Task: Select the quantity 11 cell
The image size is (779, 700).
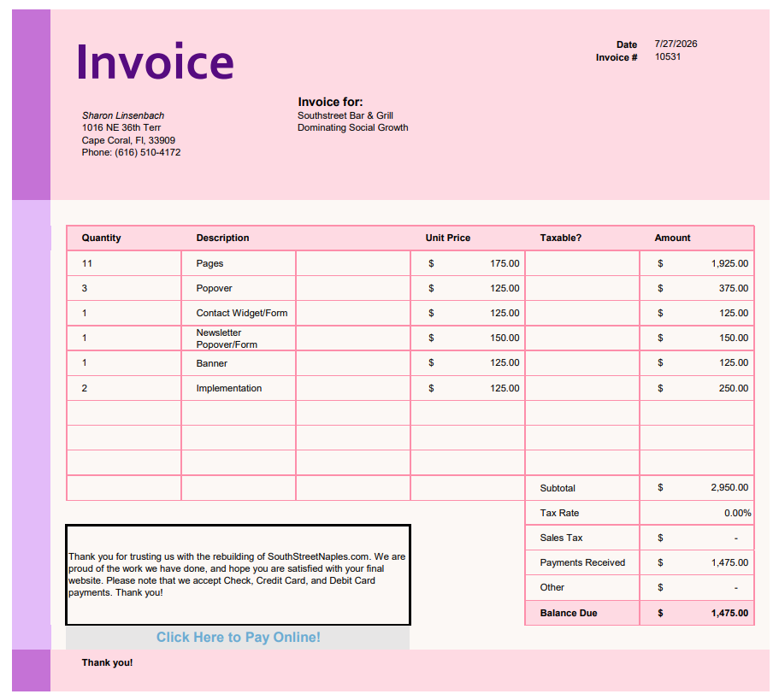Action: click(124, 263)
